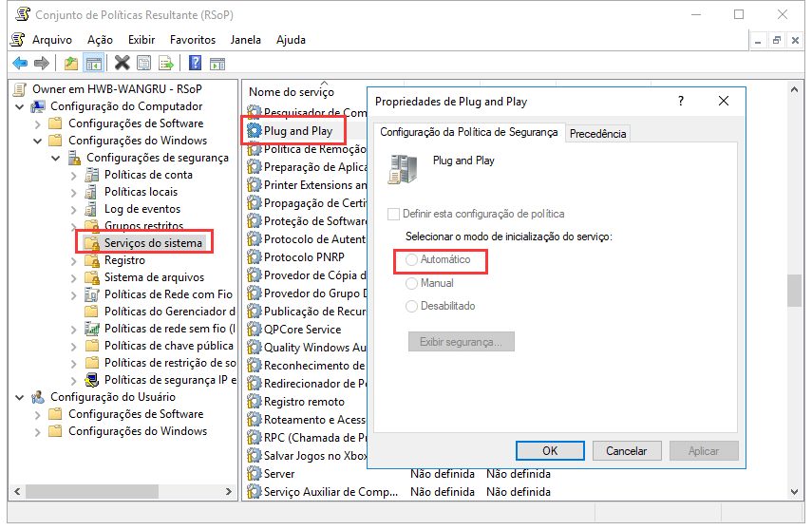Click the Log de eventos icon
812x530 pixels.
(92, 209)
